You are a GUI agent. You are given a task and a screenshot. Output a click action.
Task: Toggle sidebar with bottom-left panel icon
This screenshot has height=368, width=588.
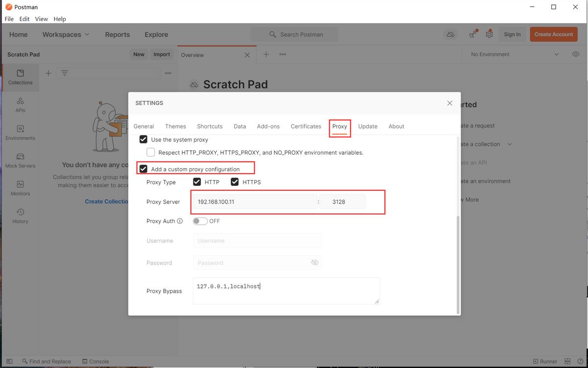tap(9, 361)
